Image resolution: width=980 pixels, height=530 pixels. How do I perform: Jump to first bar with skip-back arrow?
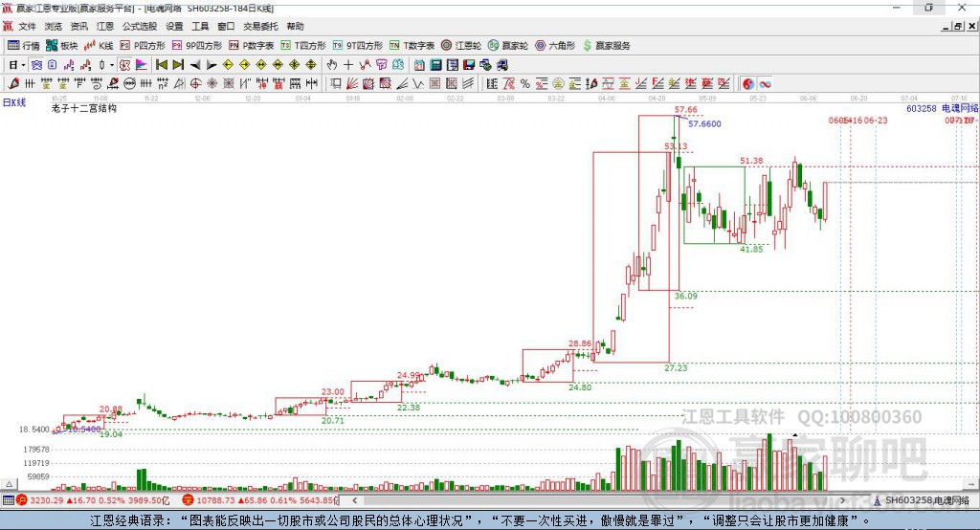[x=161, y=65]
